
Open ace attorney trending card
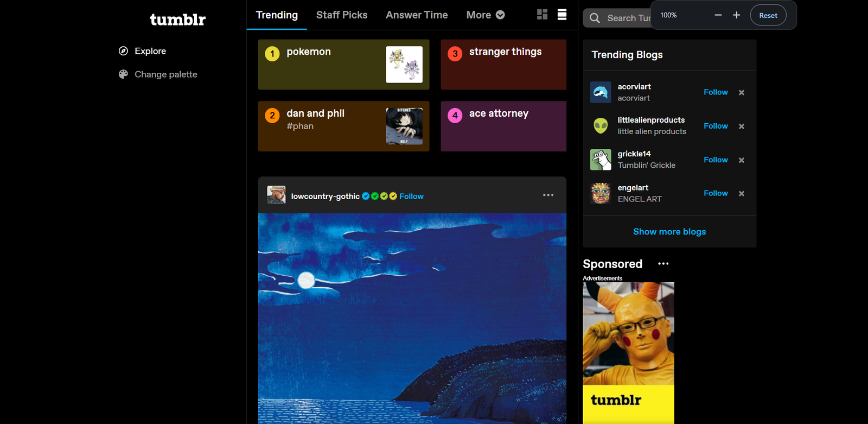coord(503,126)
